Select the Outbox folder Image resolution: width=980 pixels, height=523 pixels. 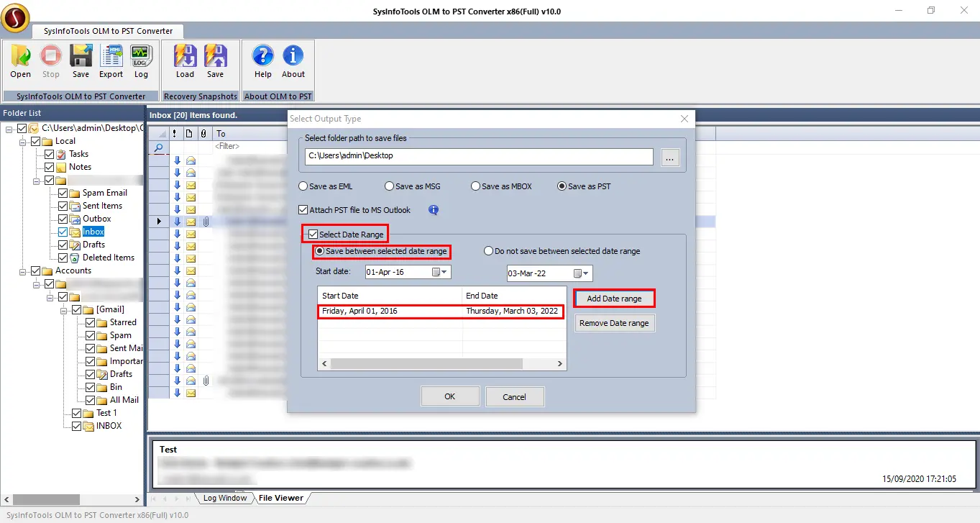(96, 219)
